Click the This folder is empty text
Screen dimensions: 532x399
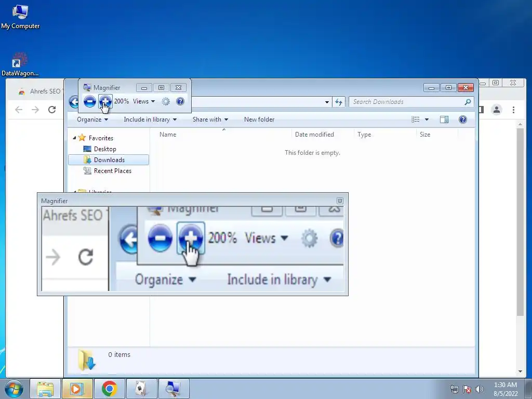coord(312,153)
